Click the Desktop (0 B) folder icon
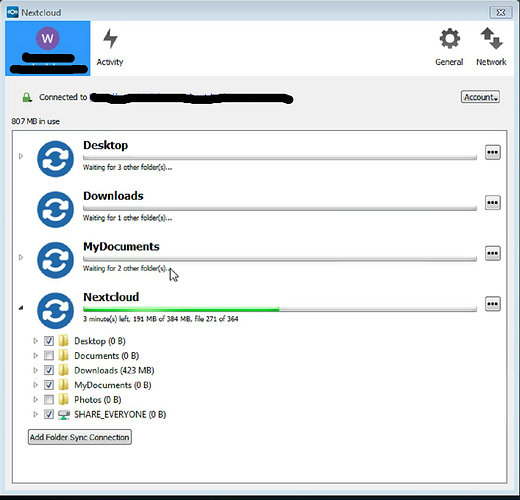 click(x=63, y=341)
